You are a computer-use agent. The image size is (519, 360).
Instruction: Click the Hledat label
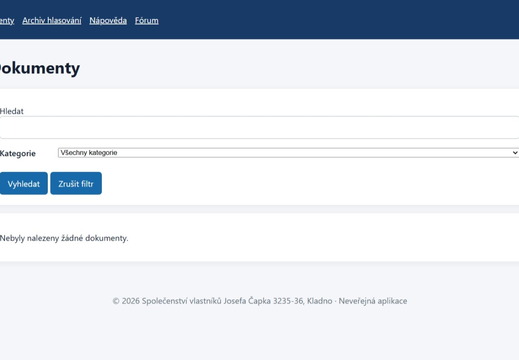(12, 111)
